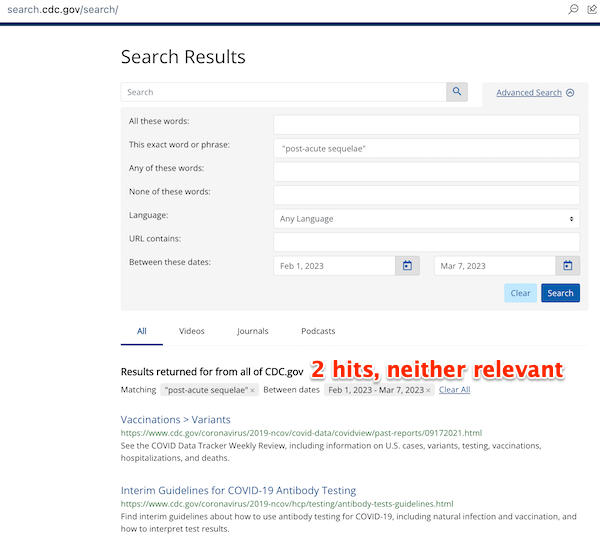
Task: Open calendar picker for Mar 7, 2023
Action: pos(567,266)
